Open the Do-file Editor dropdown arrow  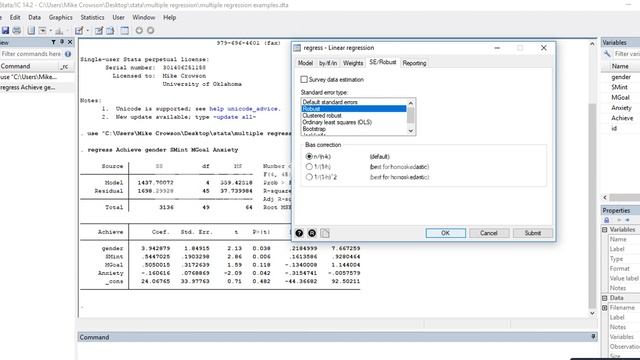(x=87, y=31)
